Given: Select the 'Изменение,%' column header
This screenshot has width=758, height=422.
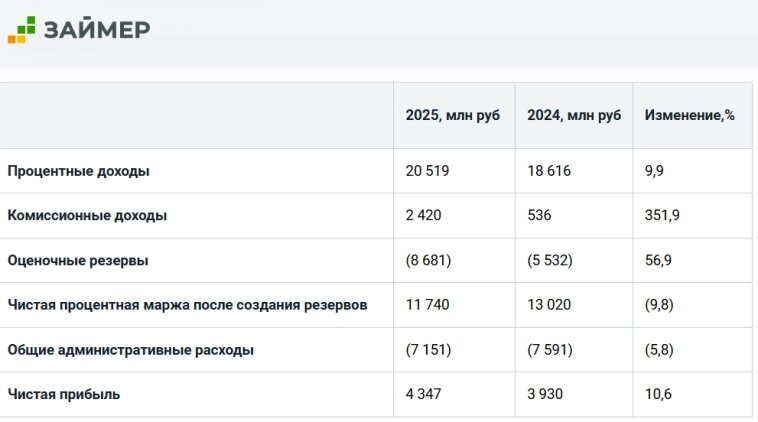Looking at the screenshot, I should coord(689,115).
